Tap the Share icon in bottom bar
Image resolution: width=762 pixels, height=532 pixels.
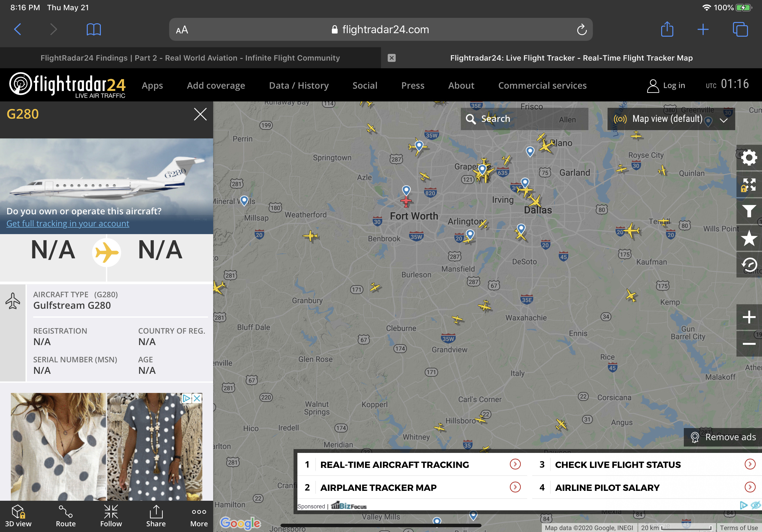(x=156, y=516)
